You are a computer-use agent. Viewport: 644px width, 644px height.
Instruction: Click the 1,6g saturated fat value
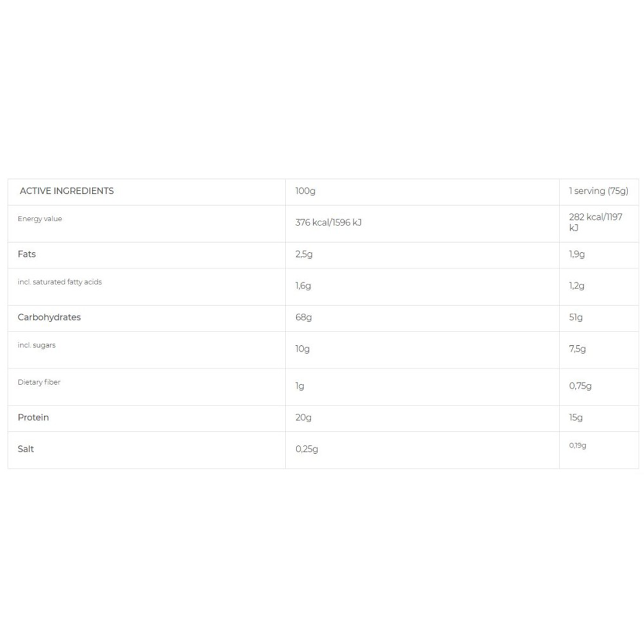pos(303,286)
